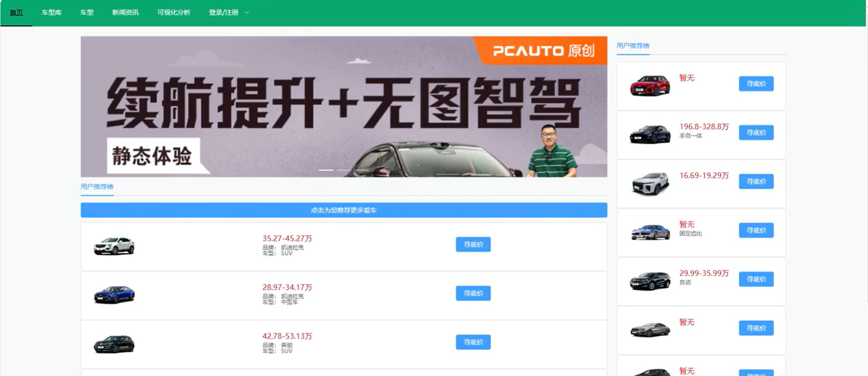Image resolution: width=868 pixels, height=376 pixels.
Task: Open the dark Mercedes SUV thumbnail
Action: (114, 344)
